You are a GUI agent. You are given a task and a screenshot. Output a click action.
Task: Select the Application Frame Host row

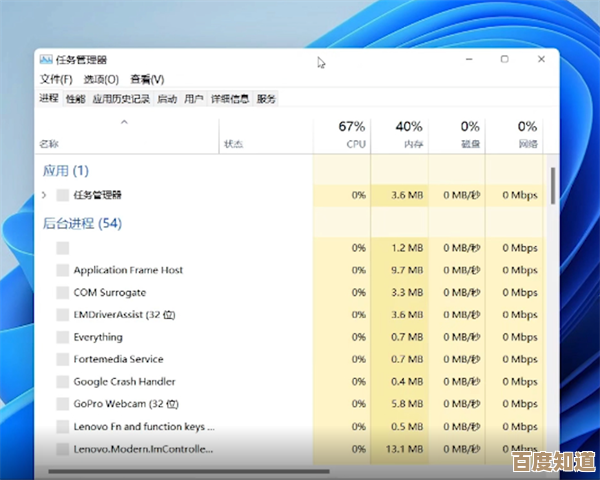pos(289,270)
